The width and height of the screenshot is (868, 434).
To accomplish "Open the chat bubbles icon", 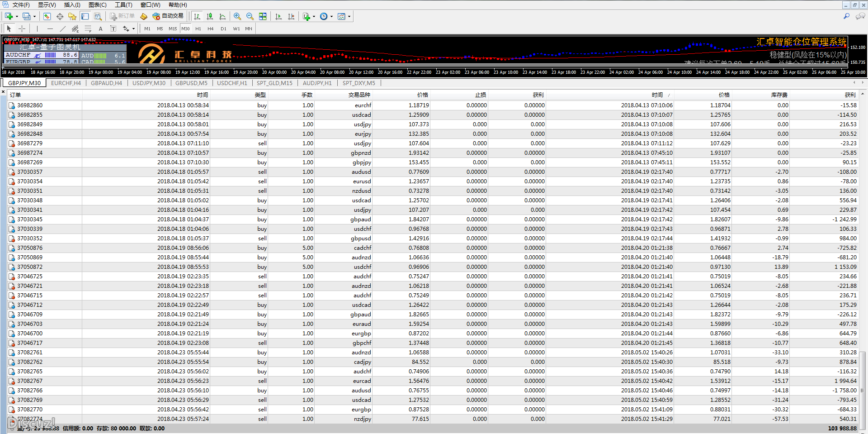I will [860, 16].
